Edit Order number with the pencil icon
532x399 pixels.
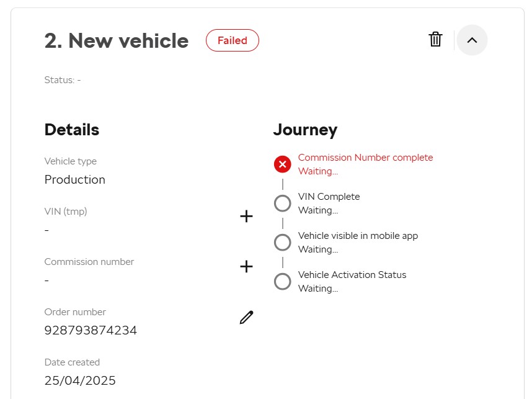tap(246, 317)
